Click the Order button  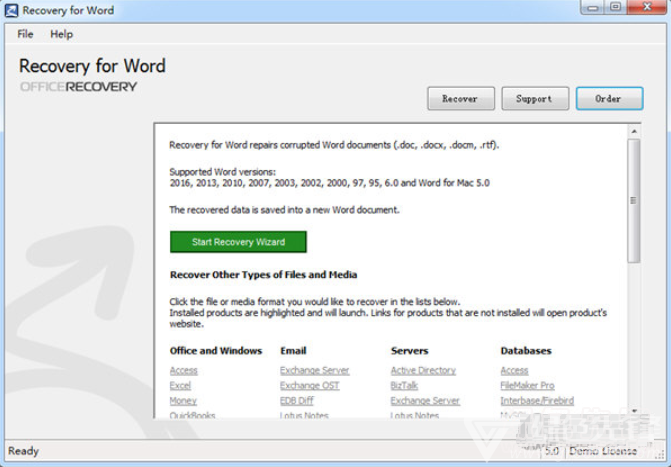(609, 98)
